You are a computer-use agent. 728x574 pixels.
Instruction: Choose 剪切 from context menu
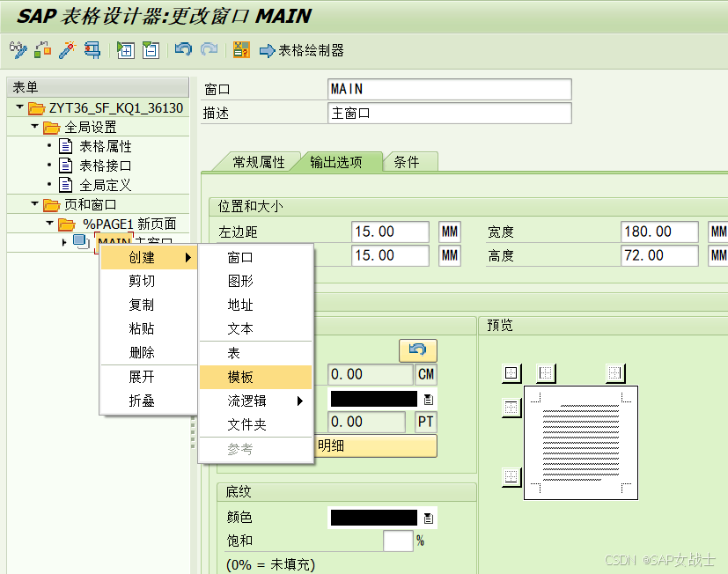coord(149,281)
